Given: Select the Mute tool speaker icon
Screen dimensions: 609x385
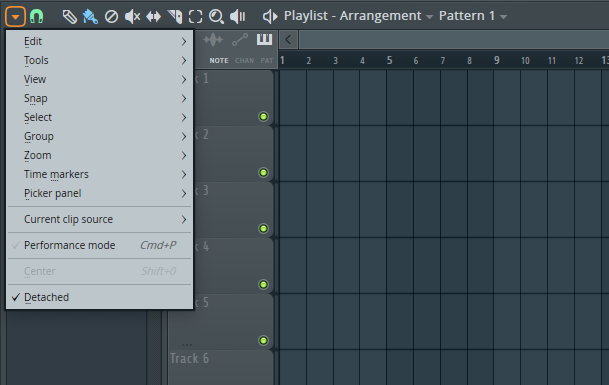Looking at the screenshot, I should pyautogui.click(x=132, y=17).
